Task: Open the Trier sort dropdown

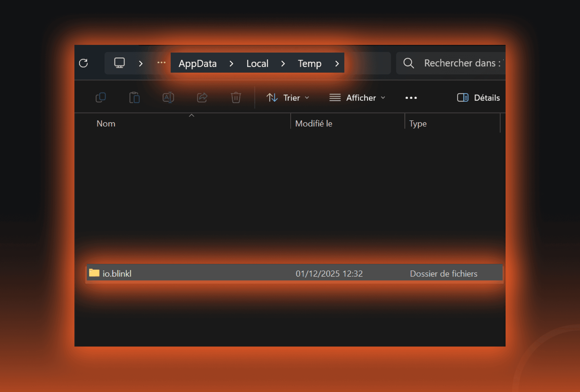Action: 288,98
